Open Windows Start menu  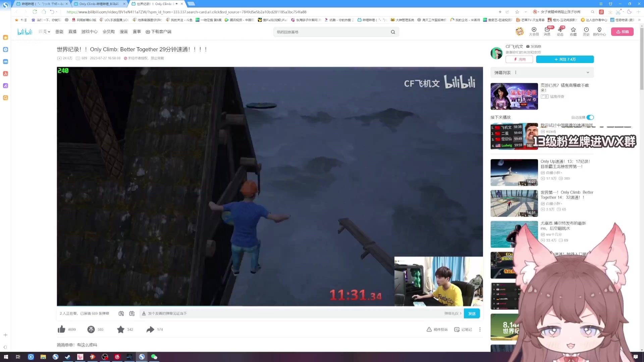[6, 357]
